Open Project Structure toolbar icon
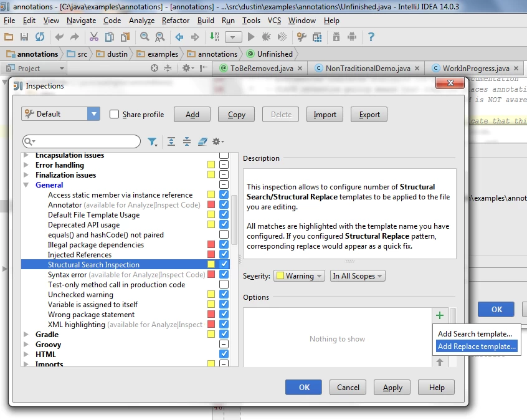Image resolution: width=527 pixels, height=420 pixels. (317, 37)
